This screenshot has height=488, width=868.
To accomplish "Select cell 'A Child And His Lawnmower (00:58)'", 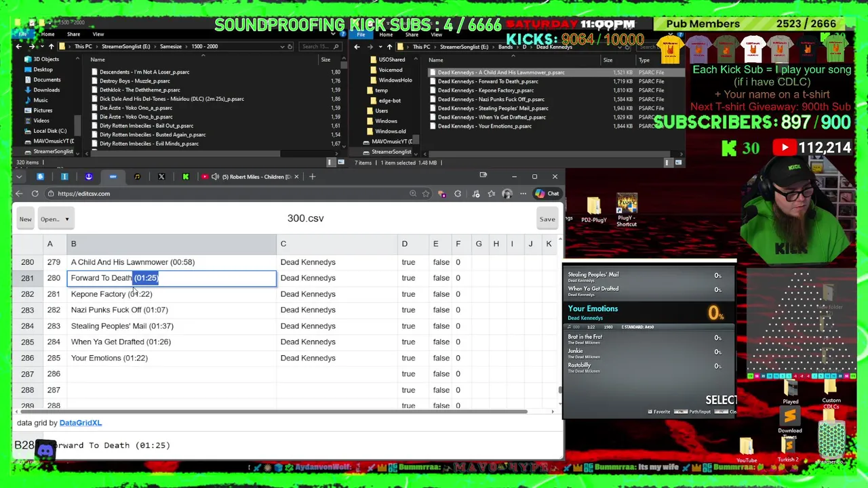I will [171, 262].
